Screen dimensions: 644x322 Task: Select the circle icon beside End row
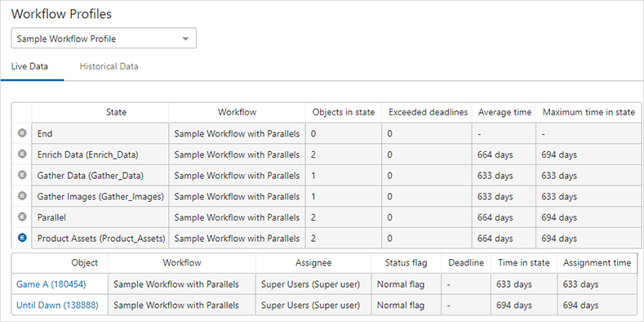click(22, 133)
